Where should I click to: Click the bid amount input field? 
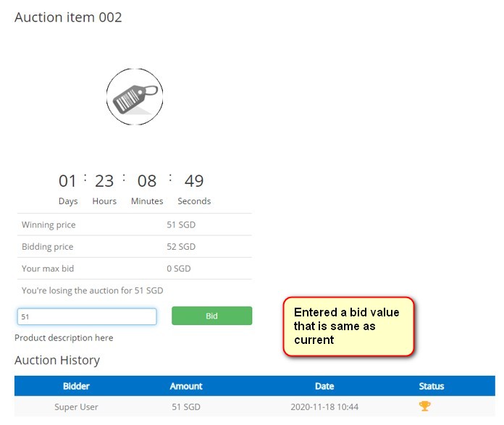coord(87,316)
